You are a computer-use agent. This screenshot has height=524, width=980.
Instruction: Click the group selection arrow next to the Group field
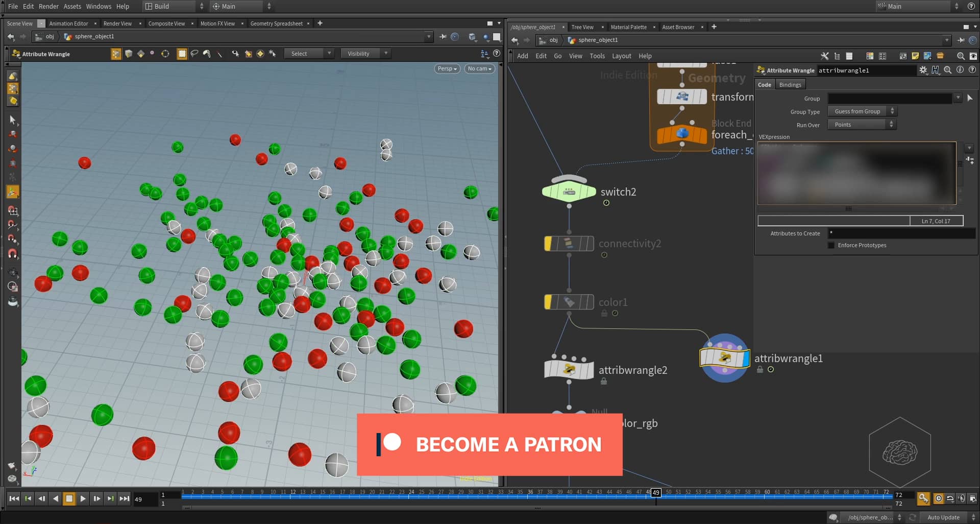[x=970, y=98]
